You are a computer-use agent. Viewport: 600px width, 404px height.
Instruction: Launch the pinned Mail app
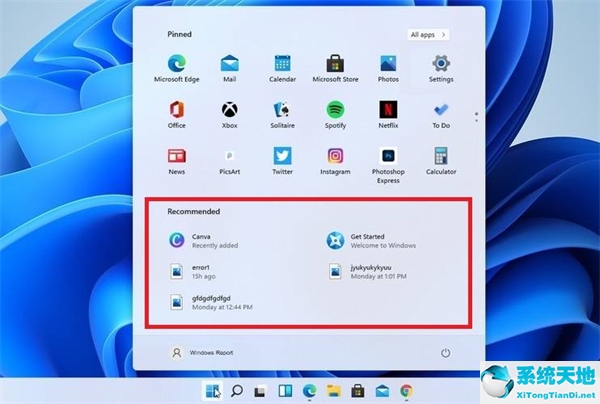(x=230, y=68)
